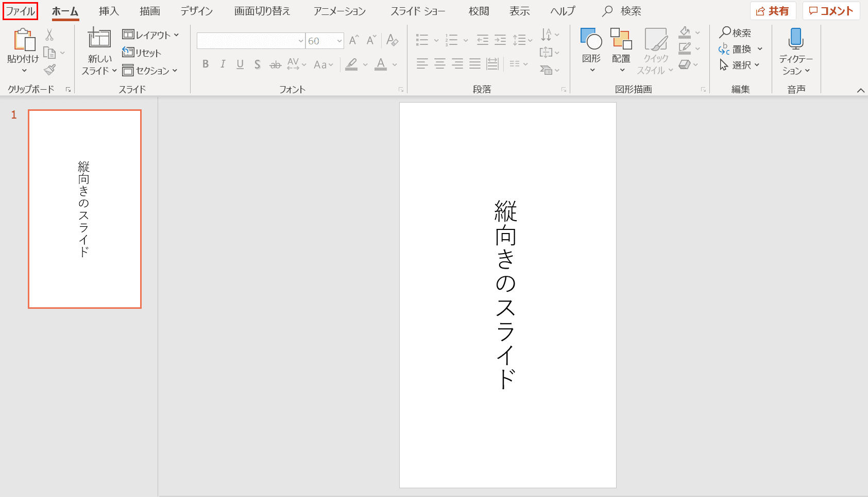Open the columns dropdown

518,64
